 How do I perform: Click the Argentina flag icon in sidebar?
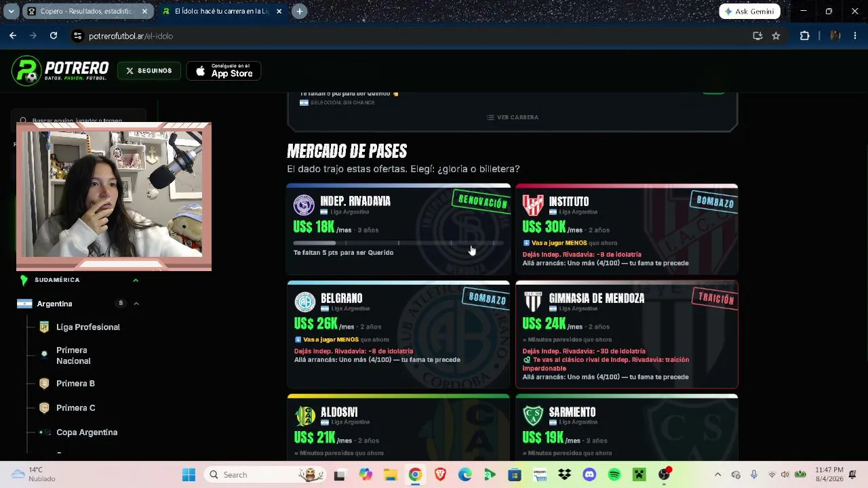[x=24, y=304]
